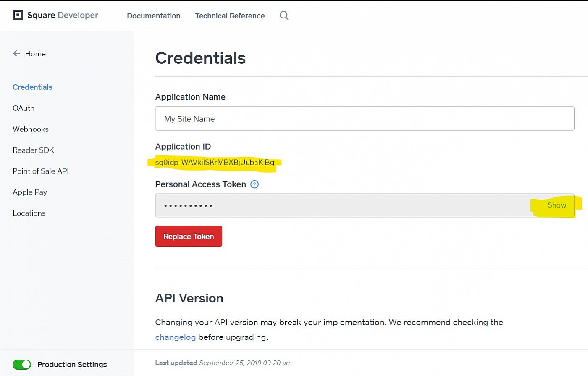
Task: Click the Application ID value sq0idp-WAVkiISKrMBXBjUubaKiBg
Action: (x=215, y=162)
